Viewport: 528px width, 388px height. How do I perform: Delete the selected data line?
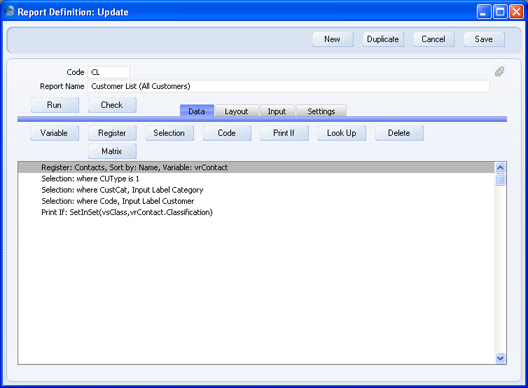coord(399,133)
